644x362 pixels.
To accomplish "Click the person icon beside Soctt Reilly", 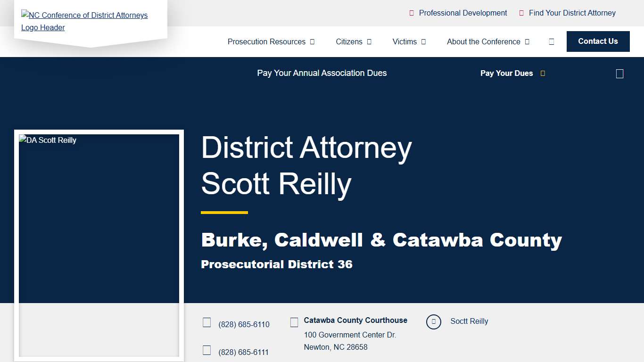I will [x=433, y=321].
